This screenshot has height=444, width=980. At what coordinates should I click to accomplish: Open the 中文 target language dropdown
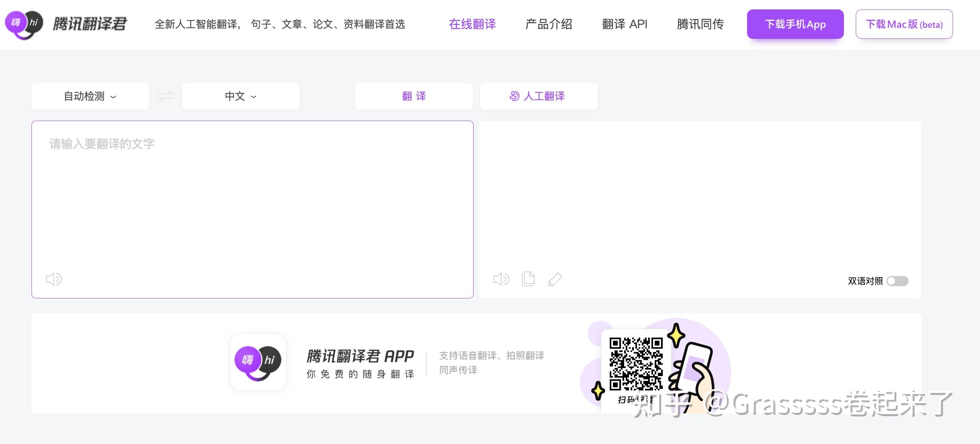240,96
